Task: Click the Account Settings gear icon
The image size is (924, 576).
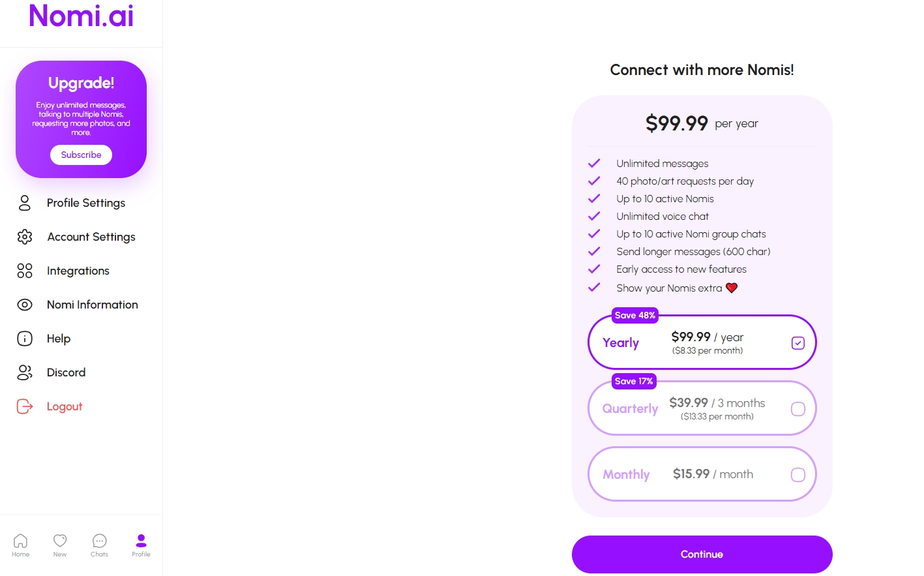Action: (x=25, y=237)
